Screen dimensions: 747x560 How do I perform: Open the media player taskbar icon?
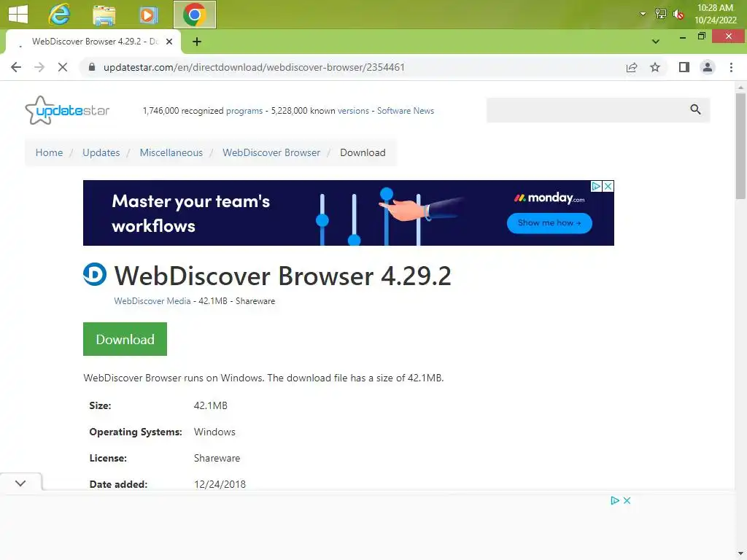point(148,15)
